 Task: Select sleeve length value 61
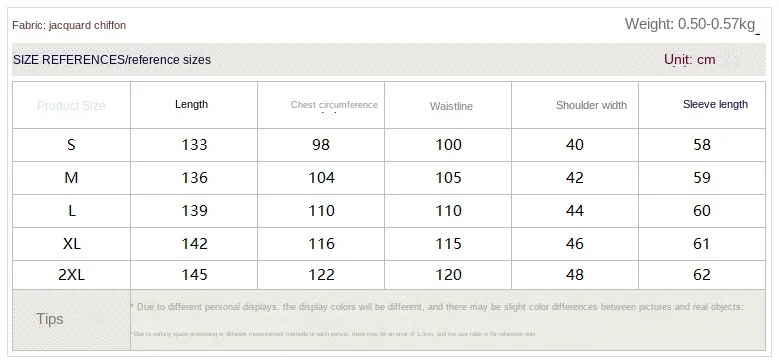coord(702,244)
